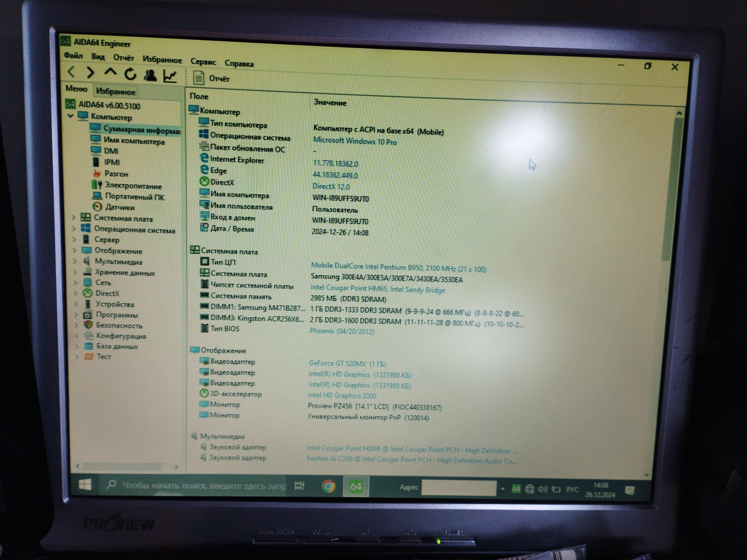Open the Microsoft Windows 10 Pro link
The width and height of the screenshot is (747, 560).
[355, 141]
